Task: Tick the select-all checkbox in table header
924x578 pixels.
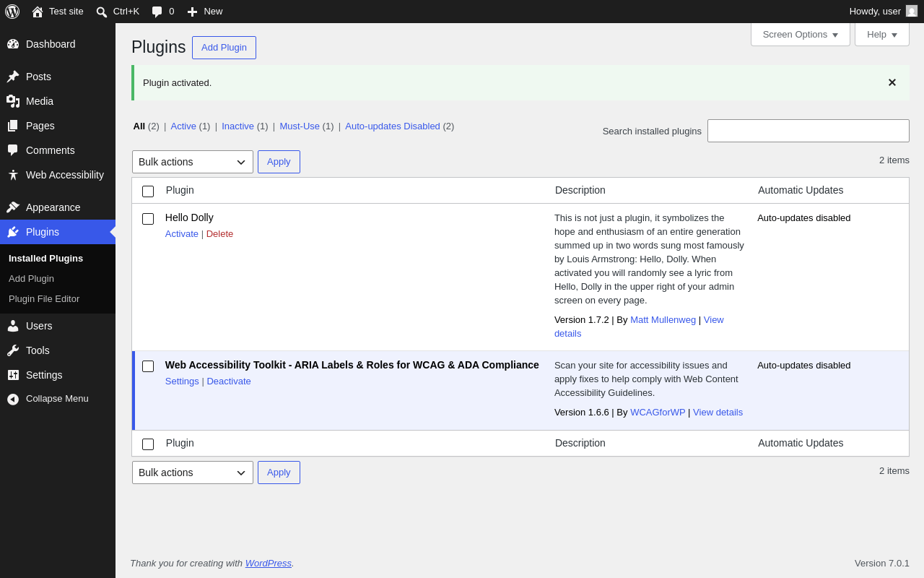Action: [x=148, y=191]
